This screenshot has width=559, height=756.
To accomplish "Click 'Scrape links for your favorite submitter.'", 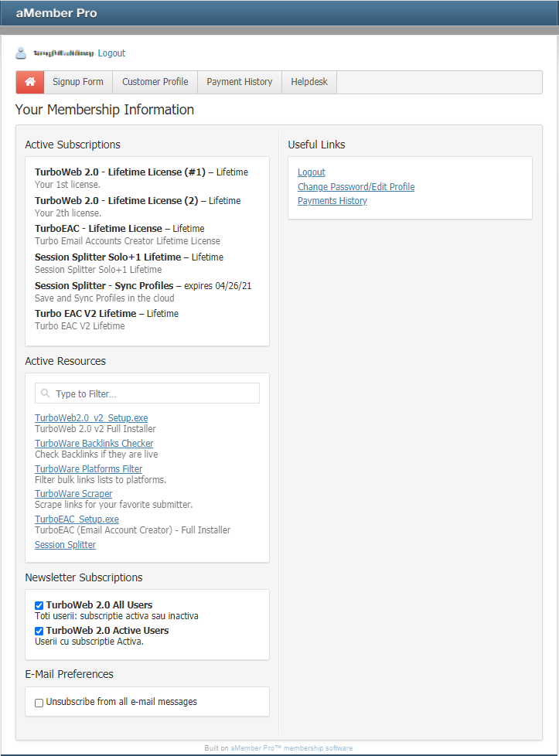I will tap(114, 504).
